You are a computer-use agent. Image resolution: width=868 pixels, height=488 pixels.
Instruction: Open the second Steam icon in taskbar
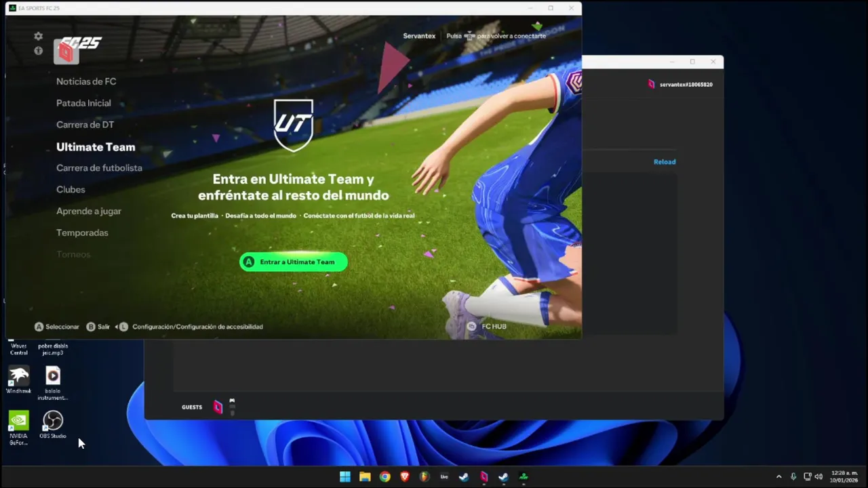click(x=503, y=476)
